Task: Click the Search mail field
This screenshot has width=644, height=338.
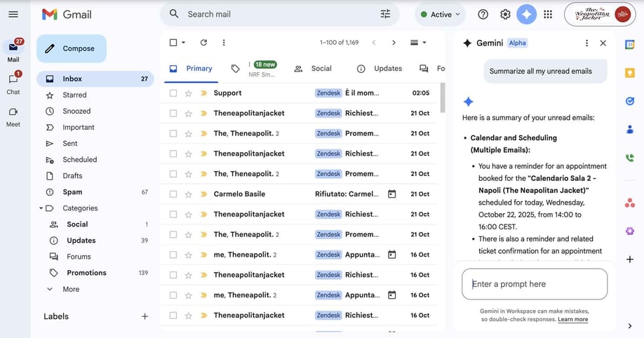Action: click(x=279, y=14)
